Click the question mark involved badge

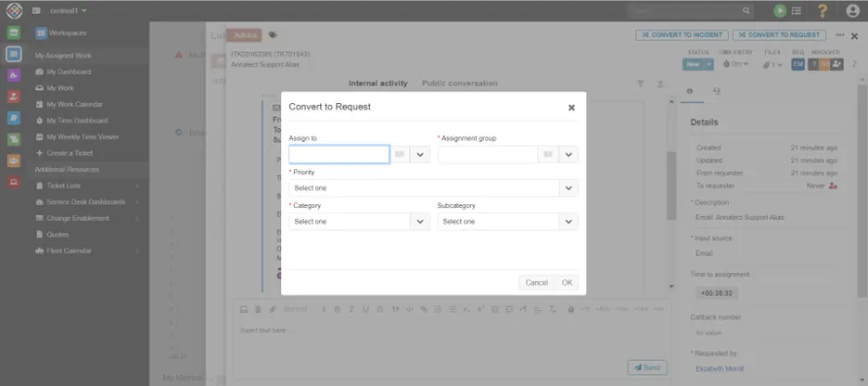click(x=814, y=64)
